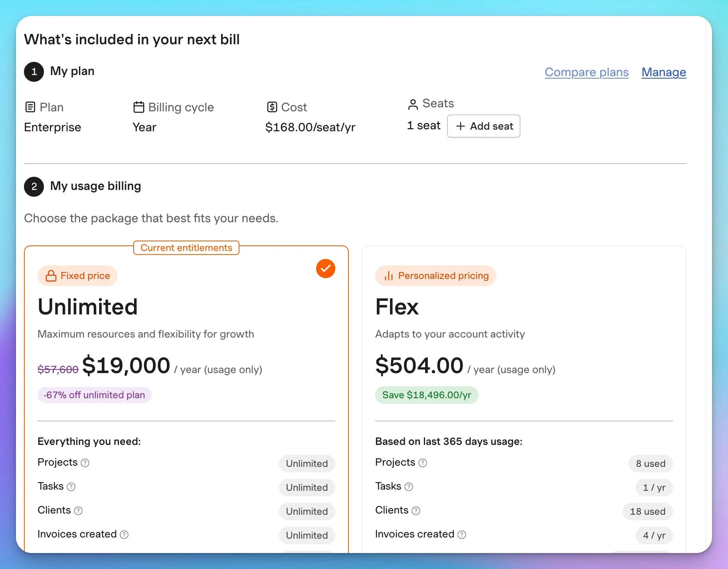This screenshot has height=569, width=728.
Task: Click help icon beside Flex Invoices created
Action: coord(462,535)
